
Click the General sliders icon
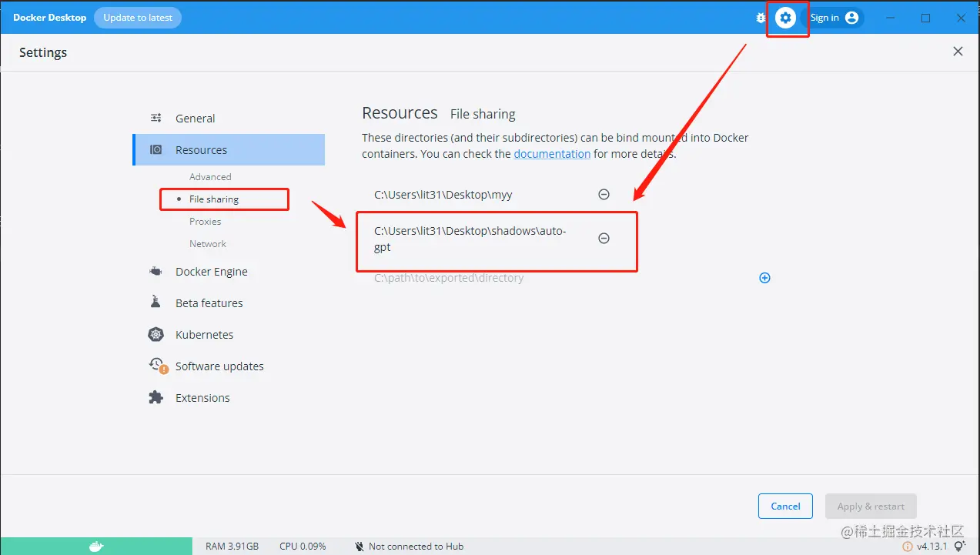(156, 118)
